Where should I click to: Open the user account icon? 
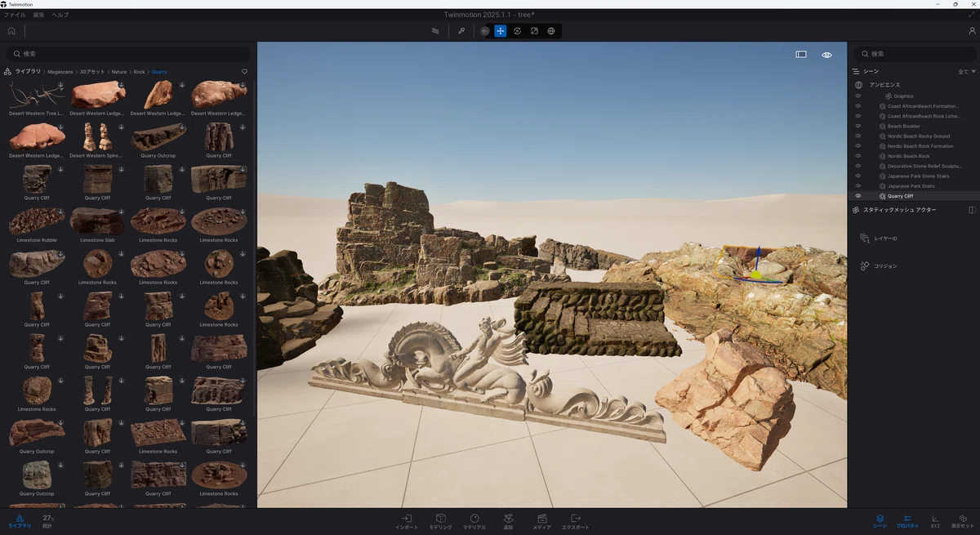[972, 31]
